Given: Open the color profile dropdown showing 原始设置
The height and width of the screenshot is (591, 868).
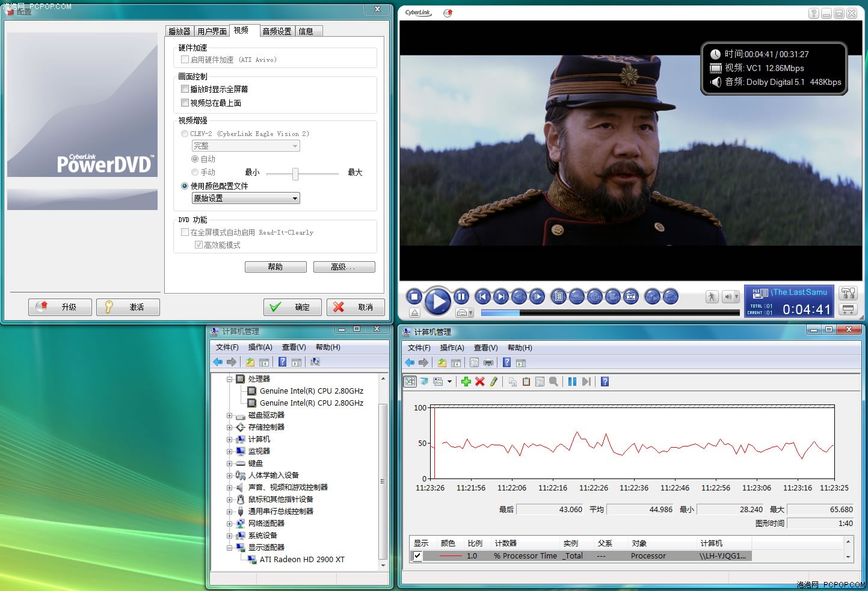Looking at the screenshot, I should pos(245,198).
